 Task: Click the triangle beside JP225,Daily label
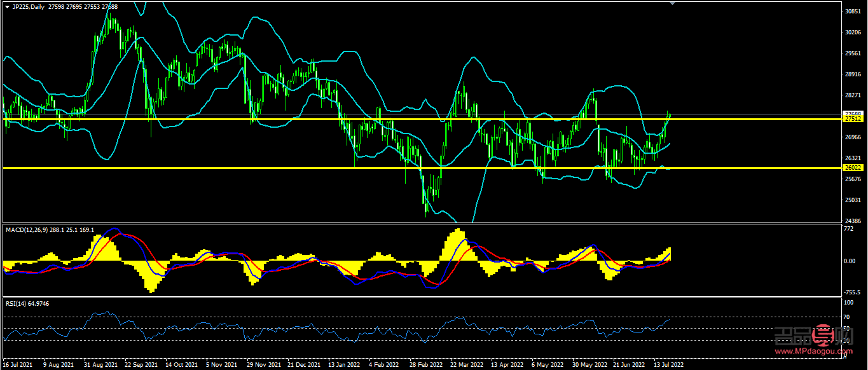tap(7, 6)
